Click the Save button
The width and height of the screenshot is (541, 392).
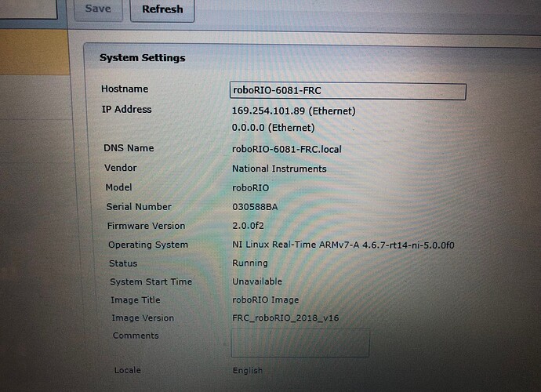click(x=98, y=9)
